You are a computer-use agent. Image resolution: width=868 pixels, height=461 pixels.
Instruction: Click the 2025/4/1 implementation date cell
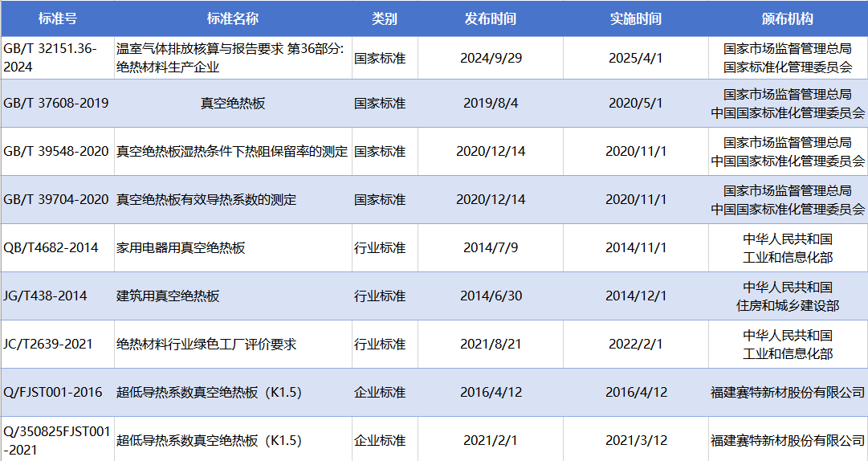coord(636,59)
